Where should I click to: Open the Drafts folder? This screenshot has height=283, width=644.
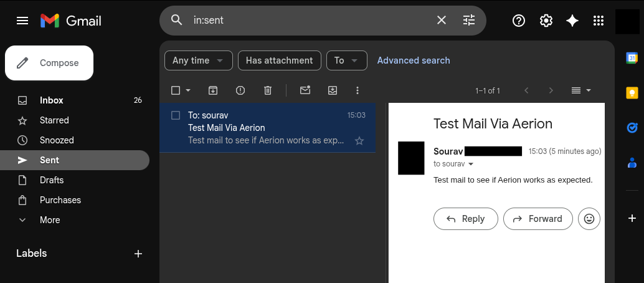pos(75,180)
